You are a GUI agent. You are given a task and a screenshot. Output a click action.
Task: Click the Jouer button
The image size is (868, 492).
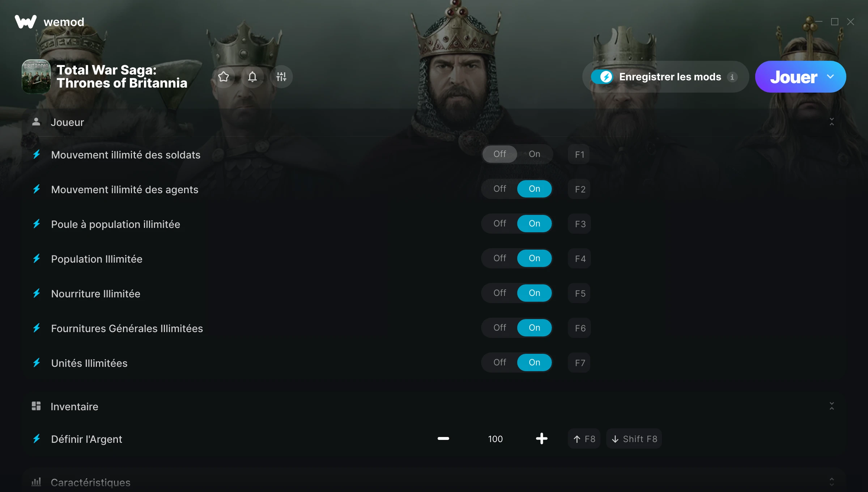(793, 77)
